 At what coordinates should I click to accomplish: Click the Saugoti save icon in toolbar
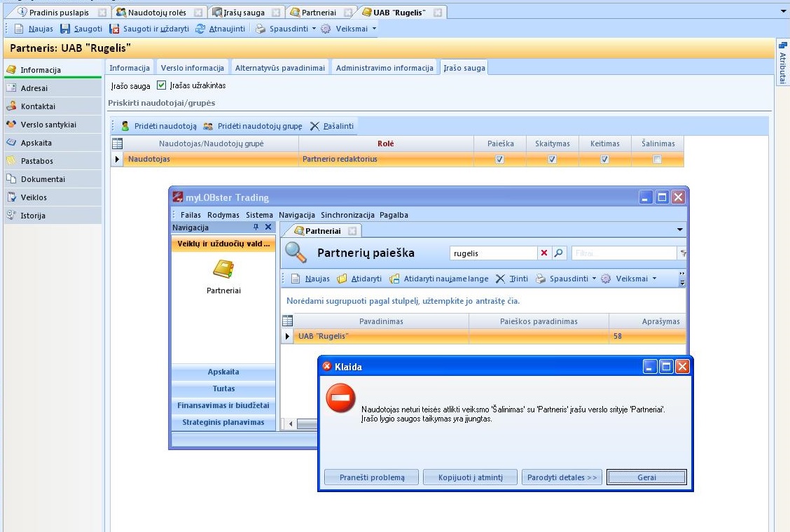(x=65, y=29)
